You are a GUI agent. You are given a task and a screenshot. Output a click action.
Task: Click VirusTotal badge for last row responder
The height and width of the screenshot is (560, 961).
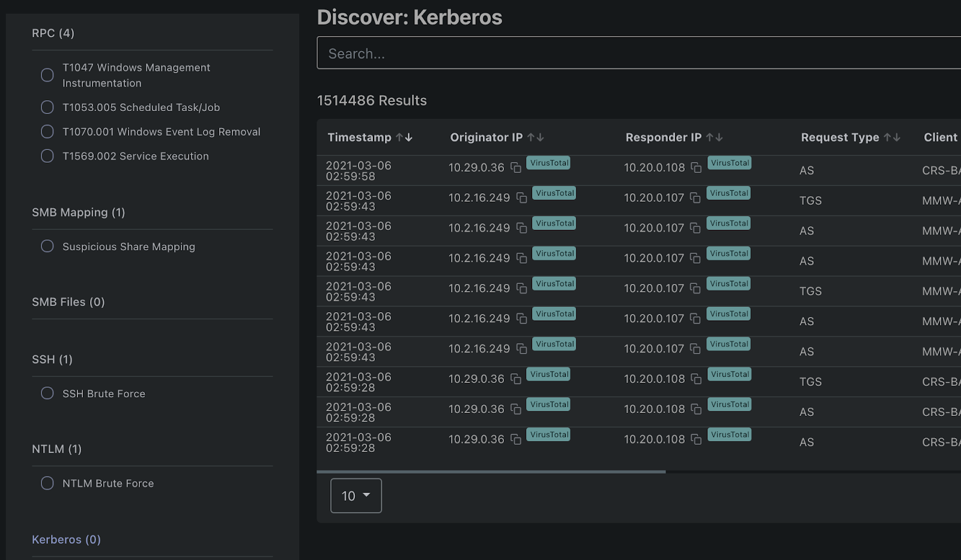click(x=729, y=435)
